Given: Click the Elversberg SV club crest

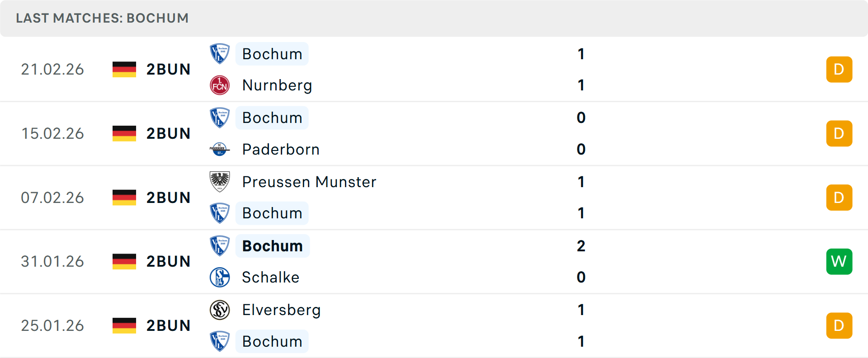Looking at the screenshot, I should point(220,310).
